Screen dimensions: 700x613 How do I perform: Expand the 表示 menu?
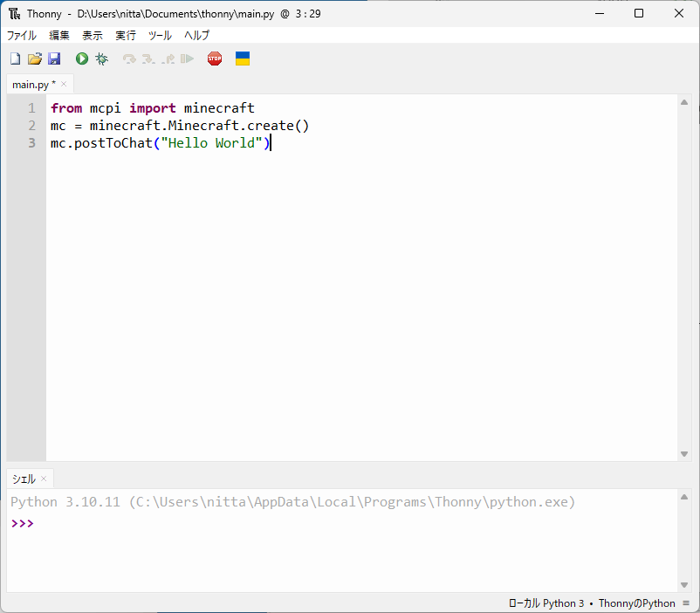tap(93, 36)
